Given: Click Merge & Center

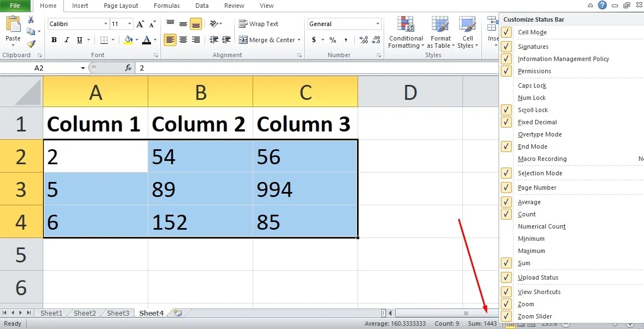Looking at the screenshot, I should click(270, 39).
